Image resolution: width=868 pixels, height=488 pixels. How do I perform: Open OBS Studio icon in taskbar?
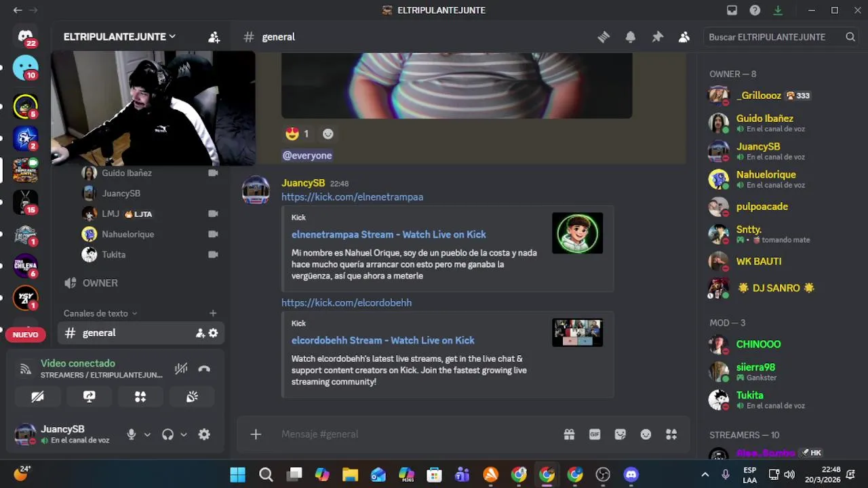pos(603,474)
